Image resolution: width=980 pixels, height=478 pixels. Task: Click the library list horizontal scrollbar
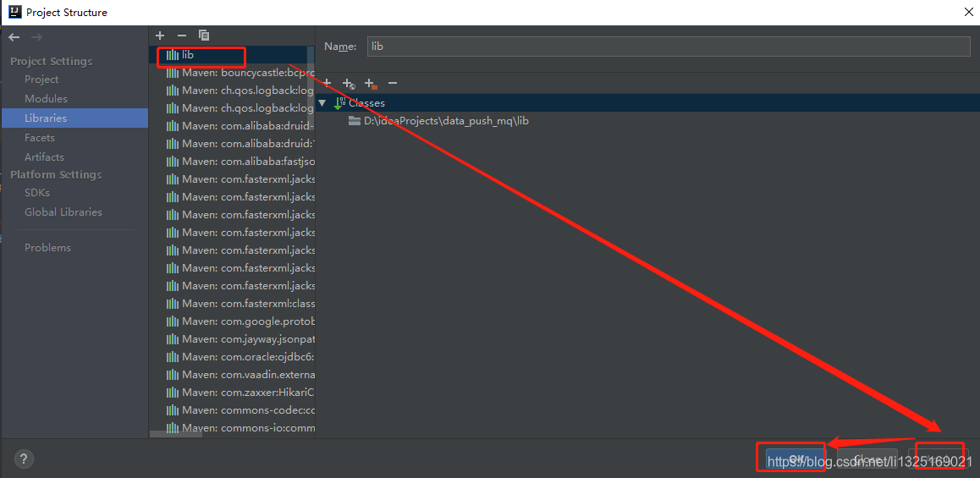click(x=176, y=434)
